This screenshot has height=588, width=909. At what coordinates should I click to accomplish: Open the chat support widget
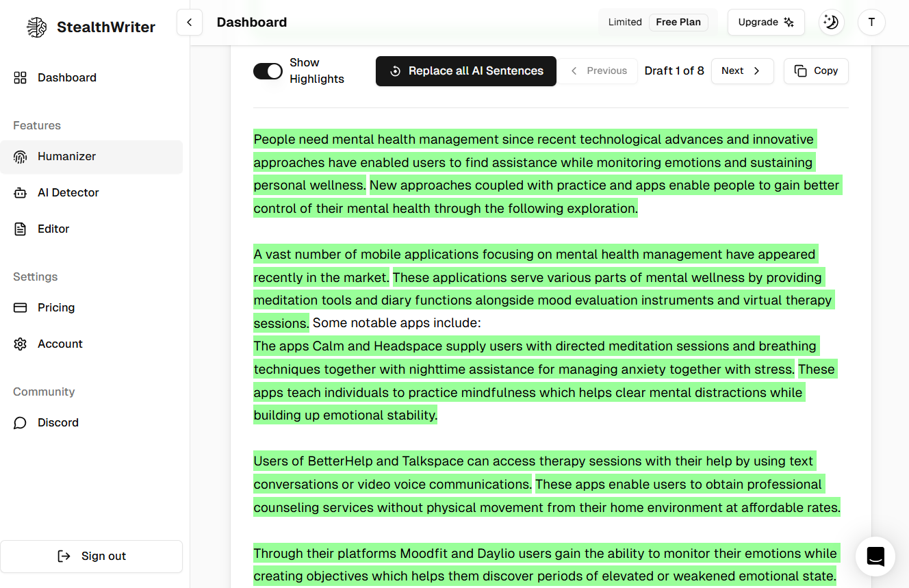coord(875,556)
